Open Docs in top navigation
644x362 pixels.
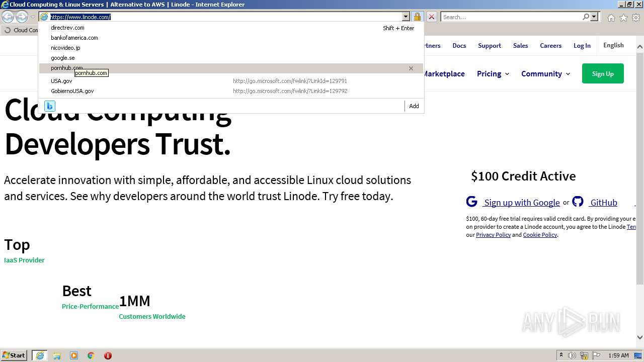point(459,46)
